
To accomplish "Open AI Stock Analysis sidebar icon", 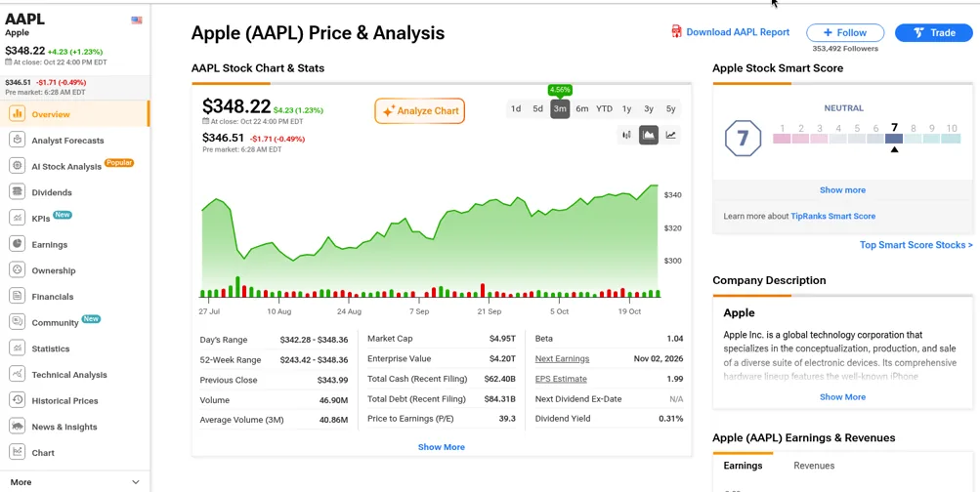I will pos(17,166).
